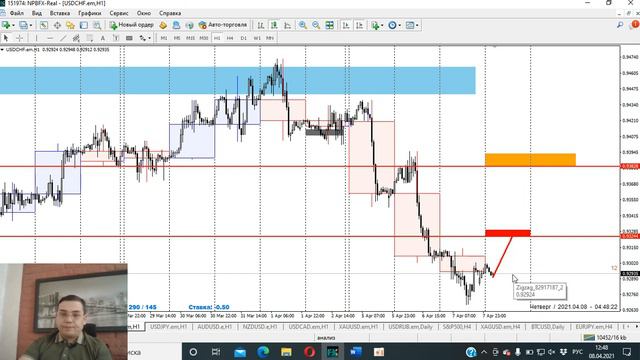This screenshot has height=360, width=640.
Task: Select the Fibonacci retracement tool
Action: (90, 38)
